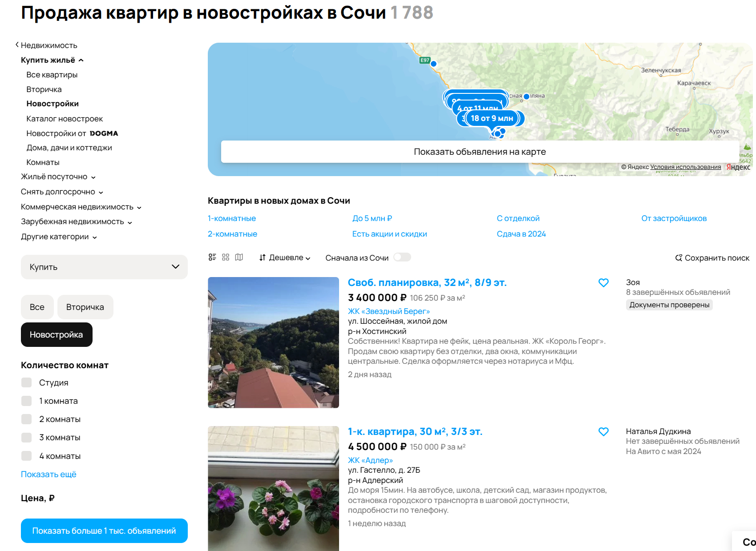The image size is (756, 551).
Task: Switch to grid view icon
Action: (x=226, y=257)
